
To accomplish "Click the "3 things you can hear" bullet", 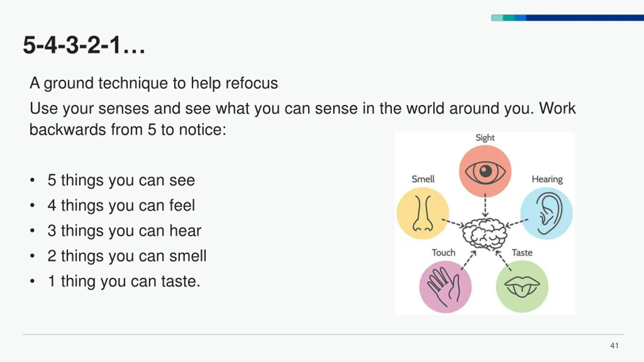I will coord(124,231).
